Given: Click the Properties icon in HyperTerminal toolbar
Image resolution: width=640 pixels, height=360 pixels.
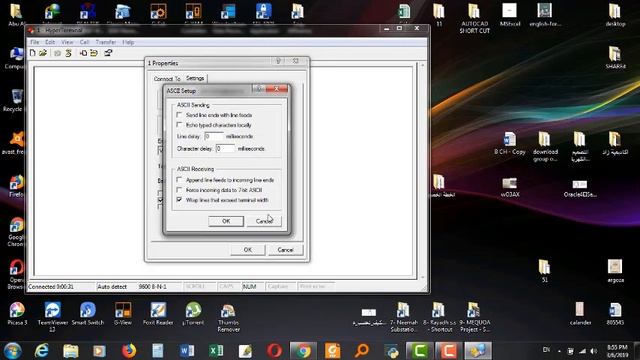Looking at the screenshot, I should [x=108, y=53].
